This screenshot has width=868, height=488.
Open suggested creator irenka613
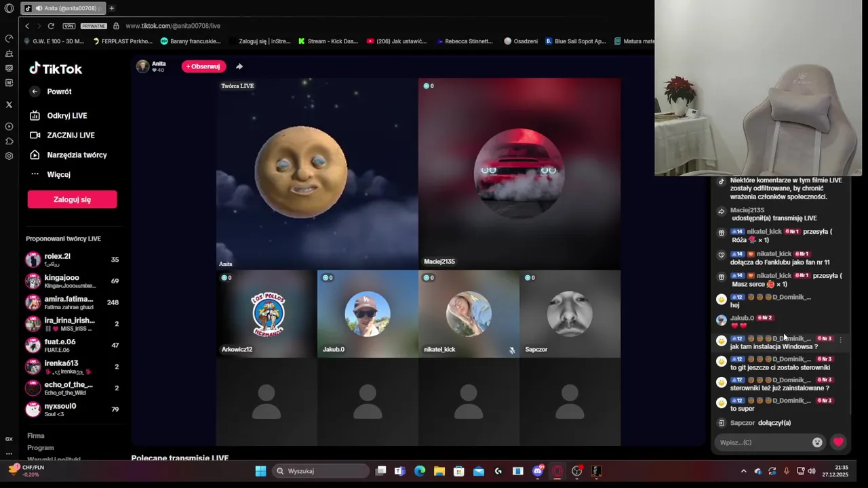pyautogui.click(x=72, y=367)
